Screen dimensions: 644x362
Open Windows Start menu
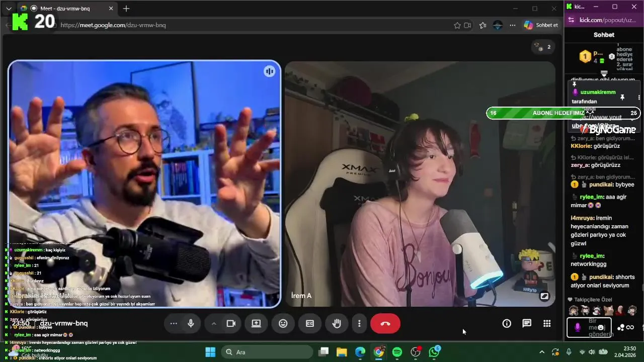click(210, 352)
